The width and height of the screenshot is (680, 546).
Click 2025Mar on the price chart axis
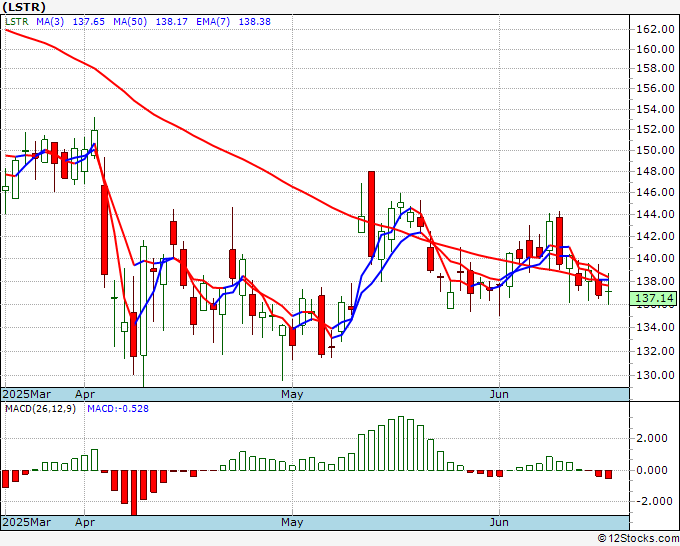click(x=27, y=394)
